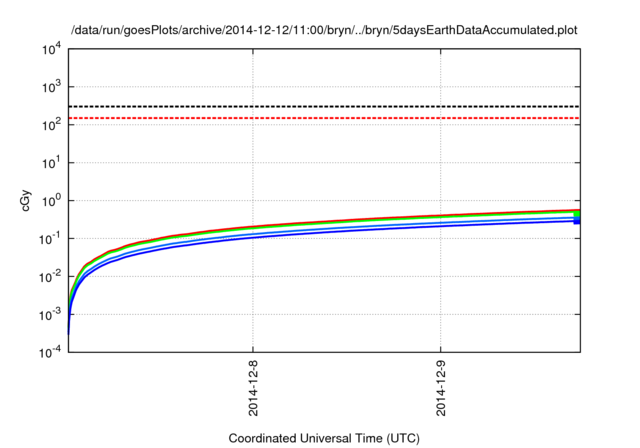Click the 10^-4 y-axis label
The image size is (640, 448).
[x=51, y=352]
